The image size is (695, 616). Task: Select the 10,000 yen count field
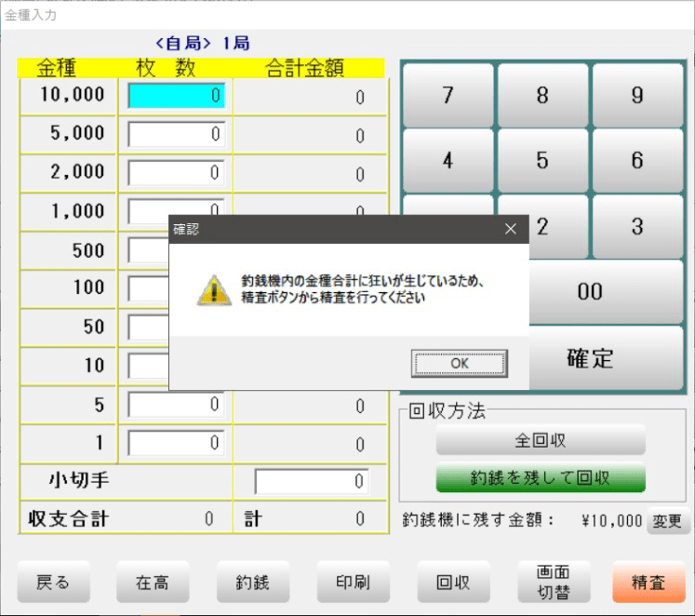176,95
